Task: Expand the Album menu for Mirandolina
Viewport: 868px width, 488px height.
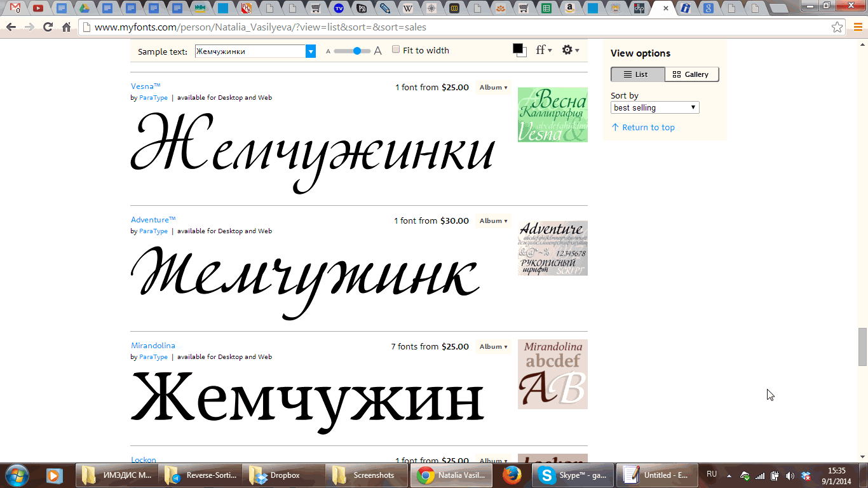Action: coord(493,347)
